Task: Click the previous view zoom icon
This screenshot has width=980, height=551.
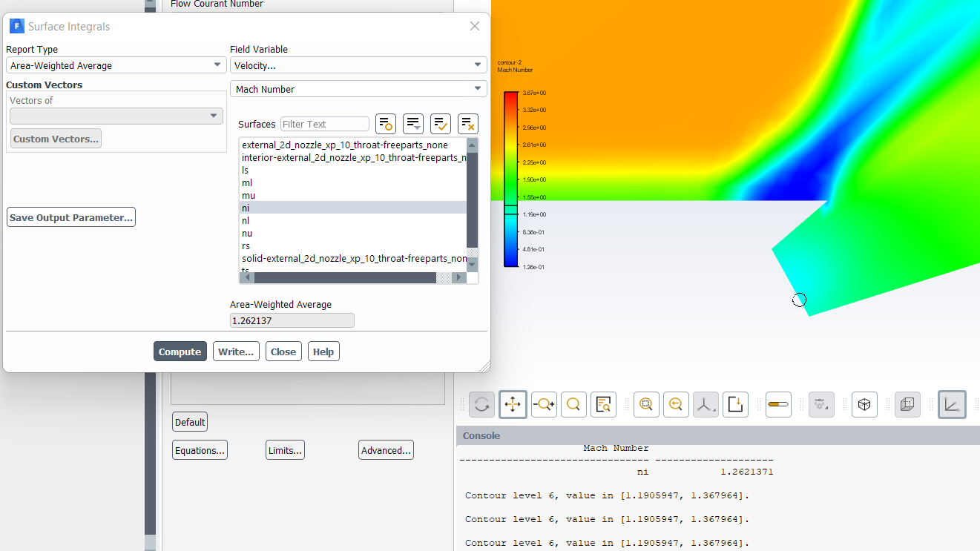Action: pos(676,404)
